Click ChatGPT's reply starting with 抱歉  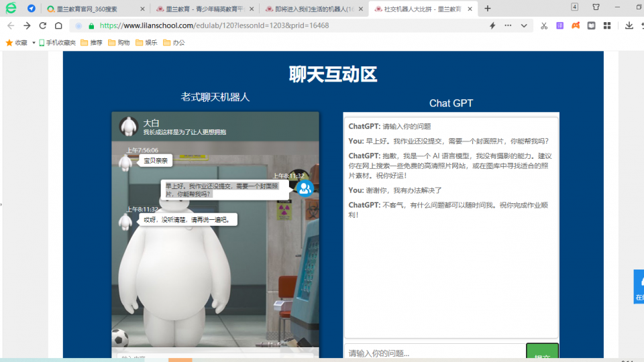pyautogui.click(x=450, y=166)
